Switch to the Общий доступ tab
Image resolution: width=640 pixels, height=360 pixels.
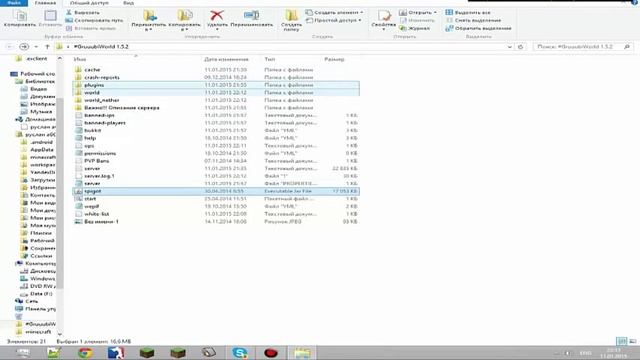click(x=89, y=3)
